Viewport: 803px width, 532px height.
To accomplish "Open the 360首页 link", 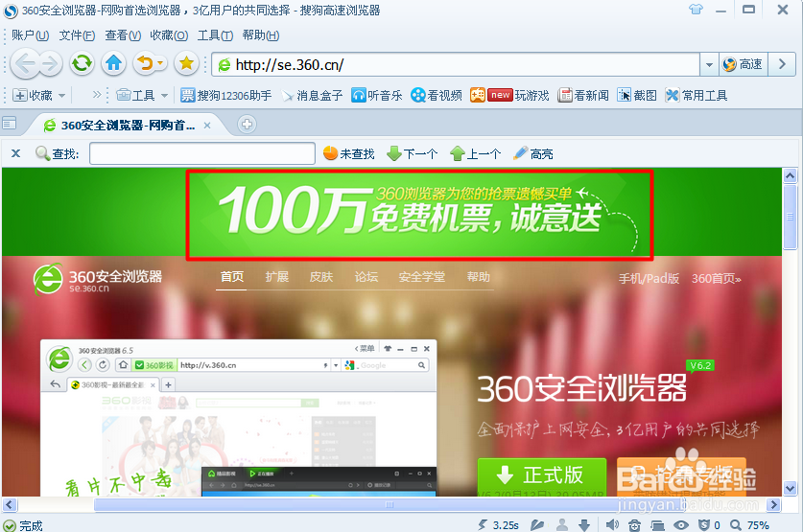I will click(x=717, y=278).
